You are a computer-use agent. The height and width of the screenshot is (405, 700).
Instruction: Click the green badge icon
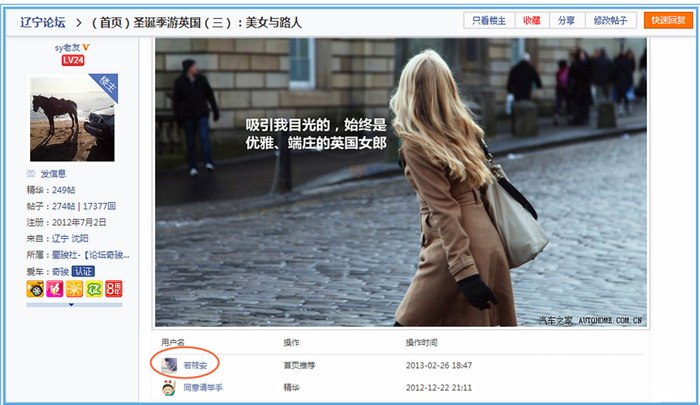(x=93, y=289)
